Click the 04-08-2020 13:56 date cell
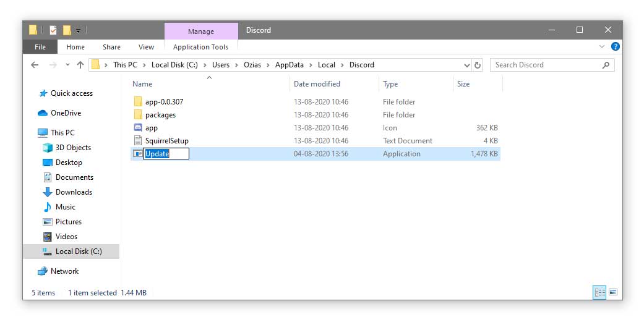644x317 pixels. click(x=321, y=154)
